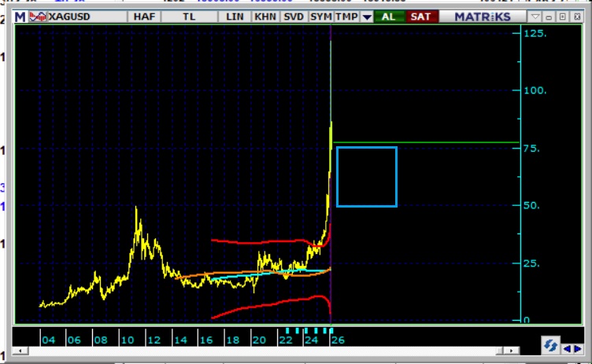Open the HAF period selector

[144, 17]
